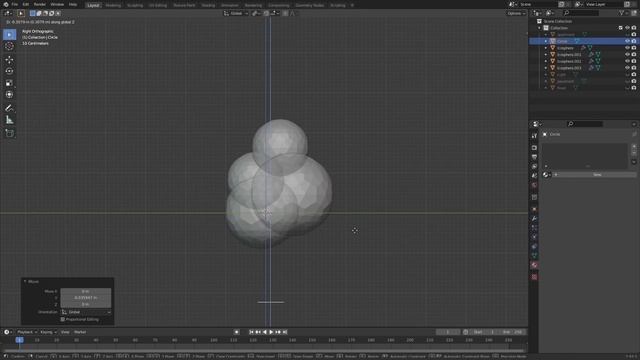Switch to the Sculpting workspace tab

(135, 5)
